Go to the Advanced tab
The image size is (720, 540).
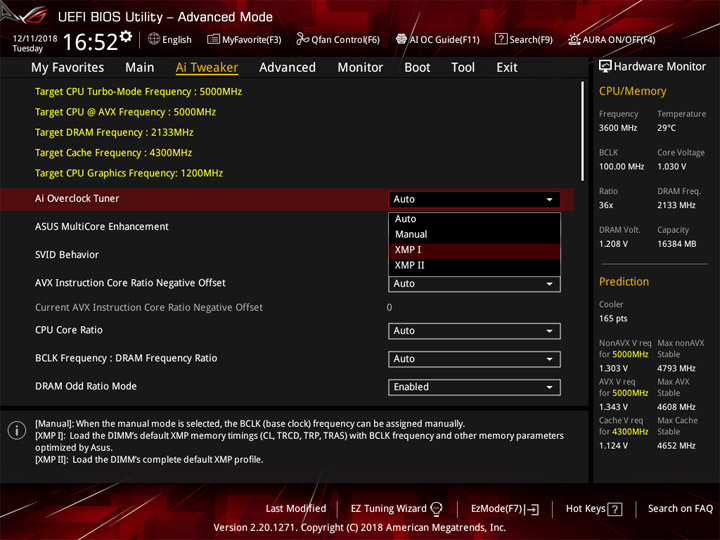287,68
